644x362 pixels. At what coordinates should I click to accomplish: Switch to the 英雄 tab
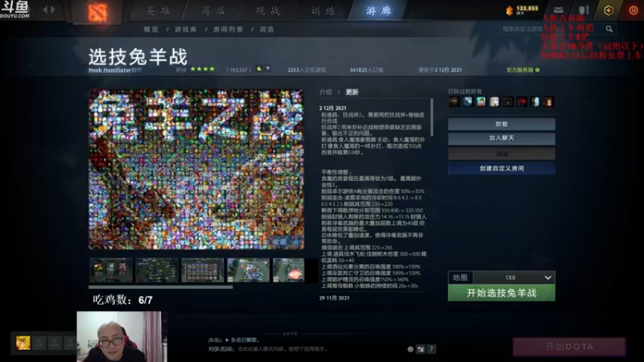coord(158,10)
